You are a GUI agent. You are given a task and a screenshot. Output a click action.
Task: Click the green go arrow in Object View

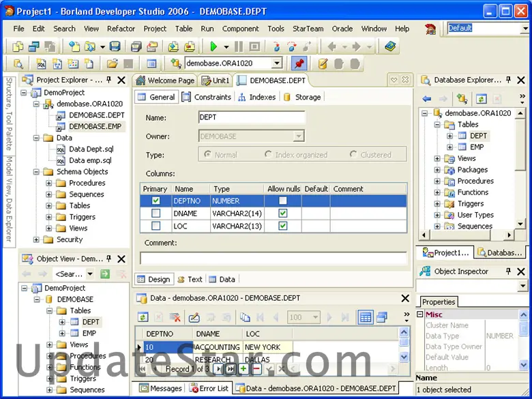pos(105,274)
